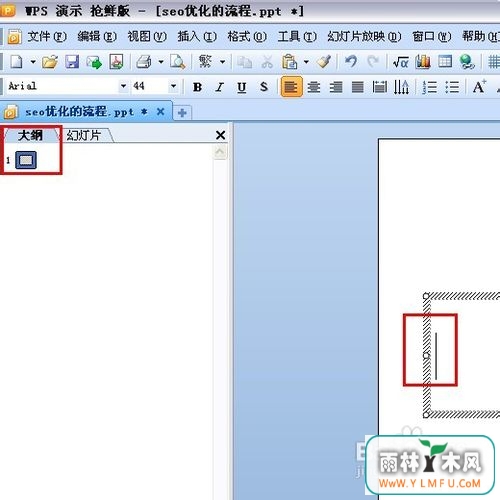Undo the last action
Screen dimensions: 500x500
tap(351, 62)
